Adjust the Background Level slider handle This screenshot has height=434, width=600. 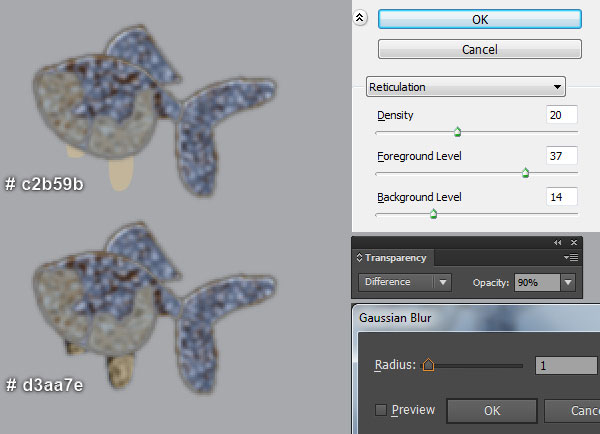[x=433, y=214]
